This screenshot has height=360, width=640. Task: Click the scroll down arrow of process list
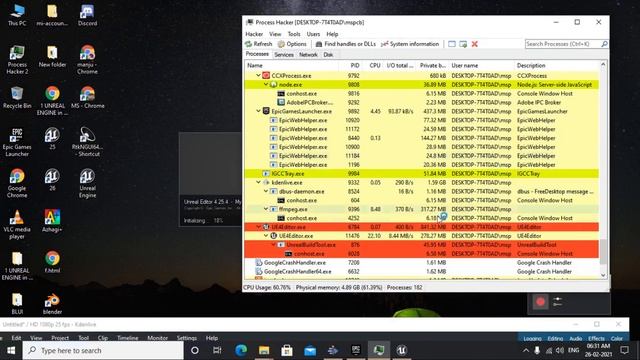click(603, 275)
